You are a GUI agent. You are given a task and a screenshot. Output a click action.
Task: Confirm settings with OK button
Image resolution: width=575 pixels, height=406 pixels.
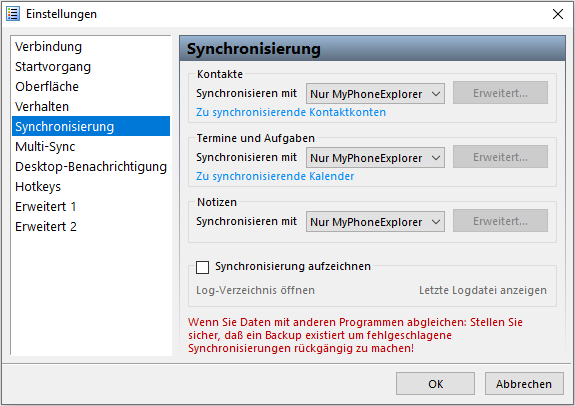click(x=435, y=384)
